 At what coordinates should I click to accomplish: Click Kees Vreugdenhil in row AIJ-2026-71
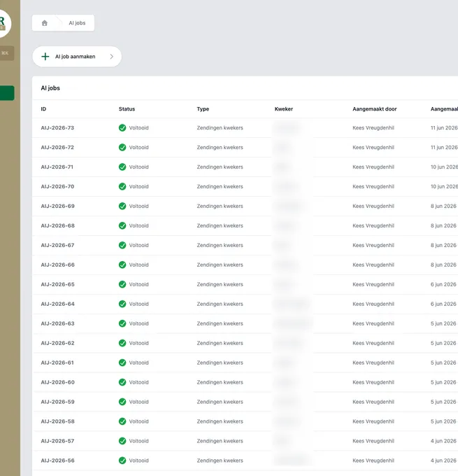(373, 167)
